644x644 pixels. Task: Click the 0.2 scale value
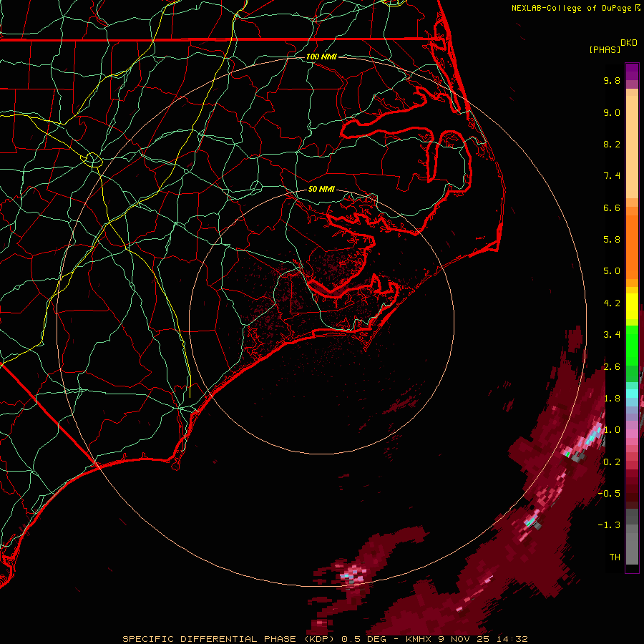point(612,462)
